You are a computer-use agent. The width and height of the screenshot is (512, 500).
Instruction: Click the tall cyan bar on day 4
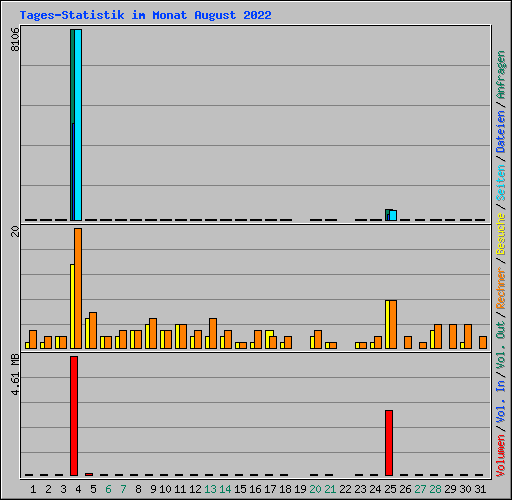click(78, 125)
